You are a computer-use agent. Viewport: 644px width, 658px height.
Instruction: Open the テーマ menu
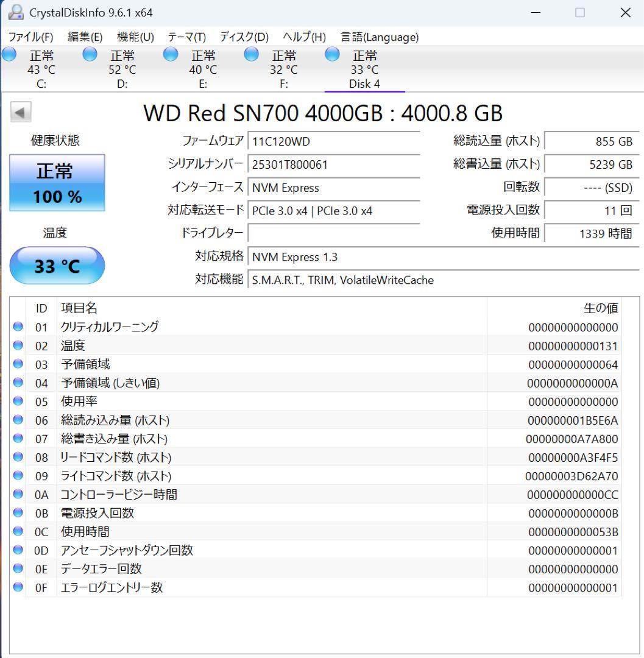point(185,37)
